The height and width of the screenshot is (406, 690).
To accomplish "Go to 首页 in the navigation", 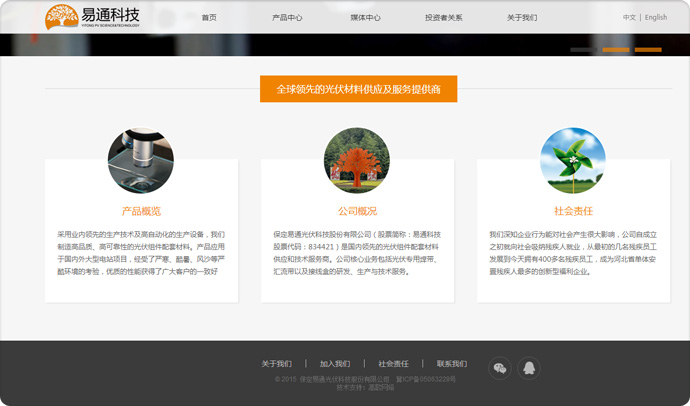I will tap(209, 18).
